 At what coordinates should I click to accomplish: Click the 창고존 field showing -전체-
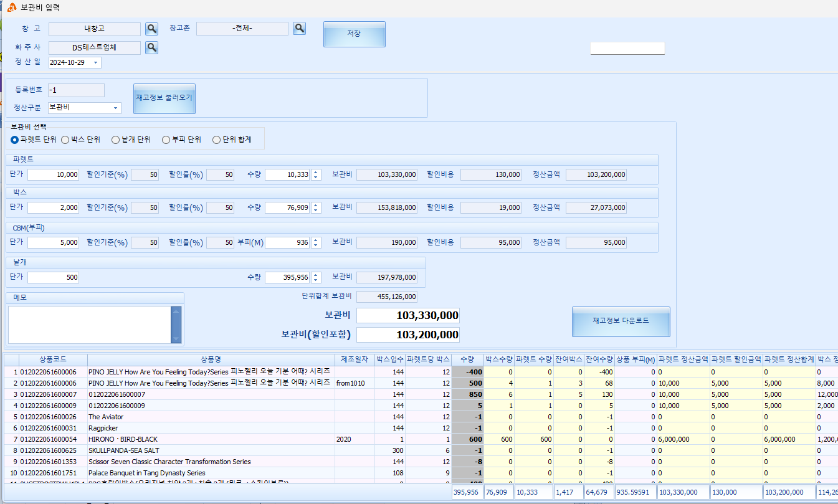[242, 29]
